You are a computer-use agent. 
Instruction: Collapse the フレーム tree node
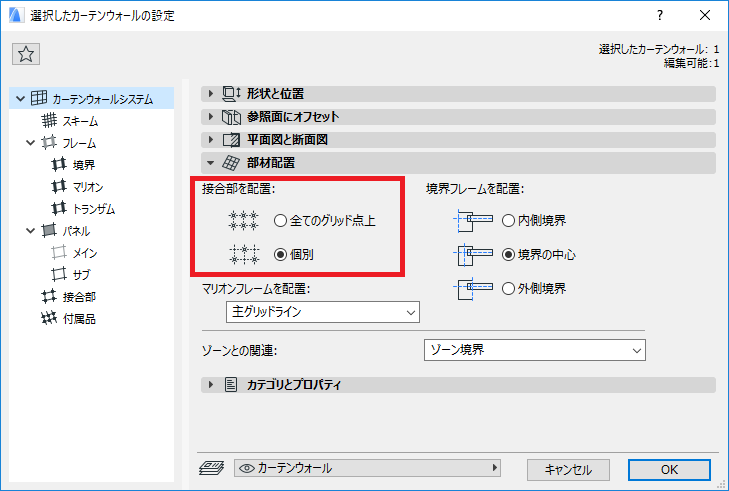point(31,143)
